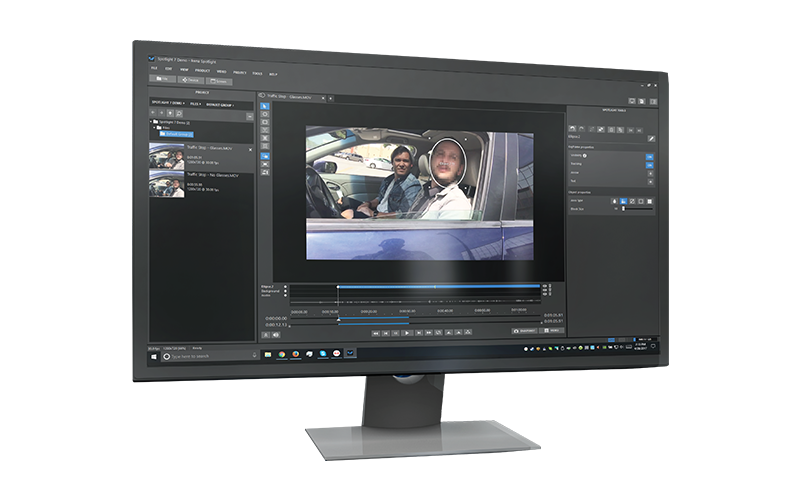Screen dimensions: 800x500
Task: Select the pointer selection tool
Action: (x=265, y=106)
